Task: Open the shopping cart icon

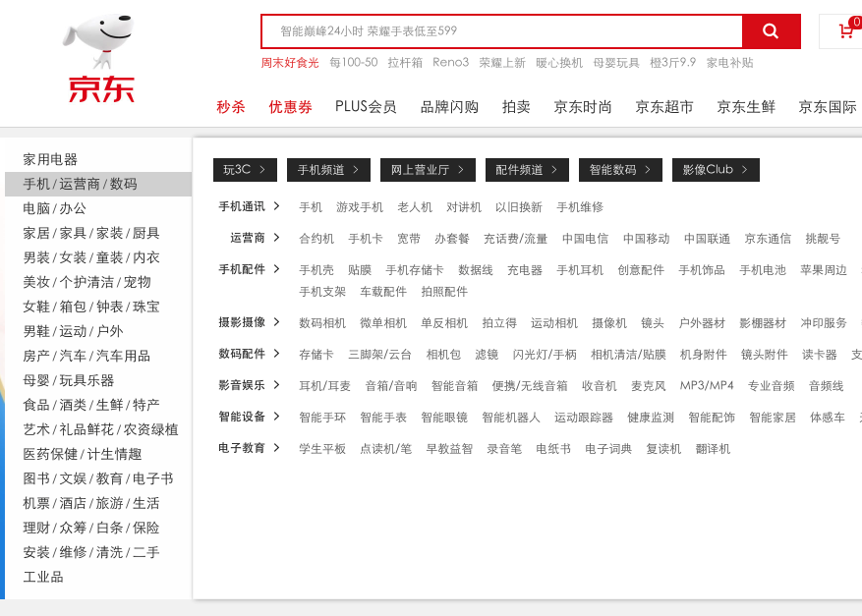Action: pyautogui.click(x=844, y=31)
